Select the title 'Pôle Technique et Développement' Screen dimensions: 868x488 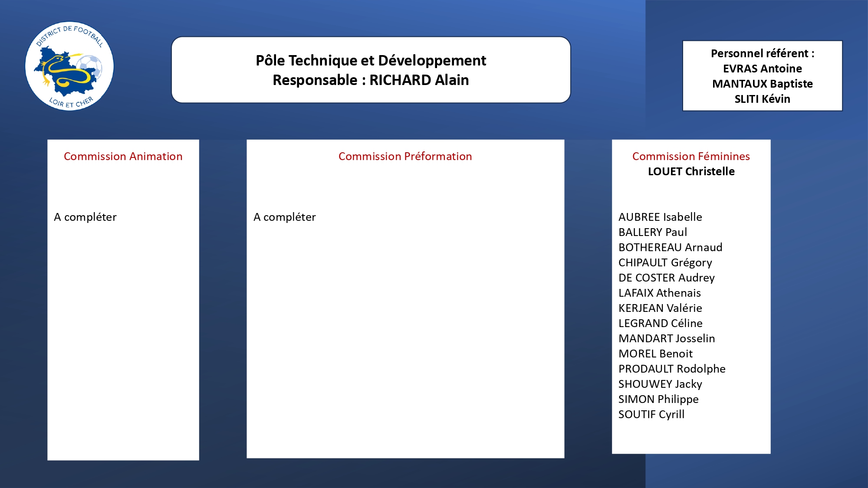pyautogui.click(x=371, y=61)
